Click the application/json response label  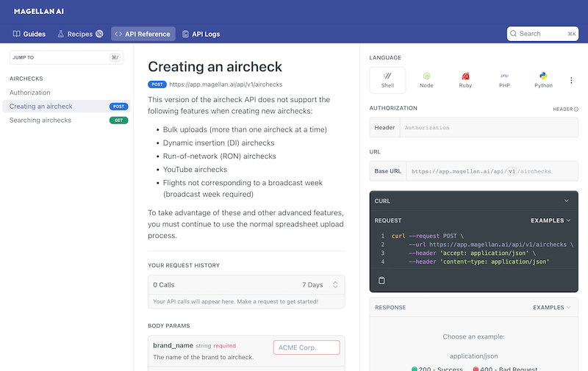(473, 356)
